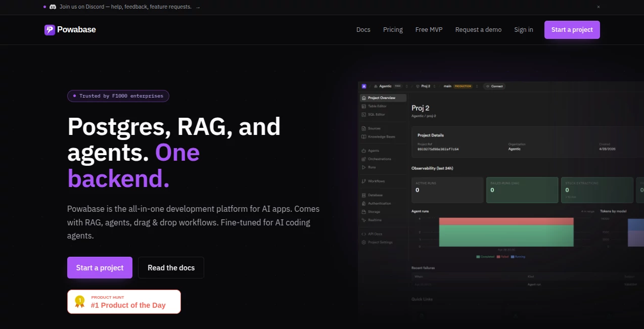Open the Request a demo nav link
644x329 pixels.
point(479,30)
